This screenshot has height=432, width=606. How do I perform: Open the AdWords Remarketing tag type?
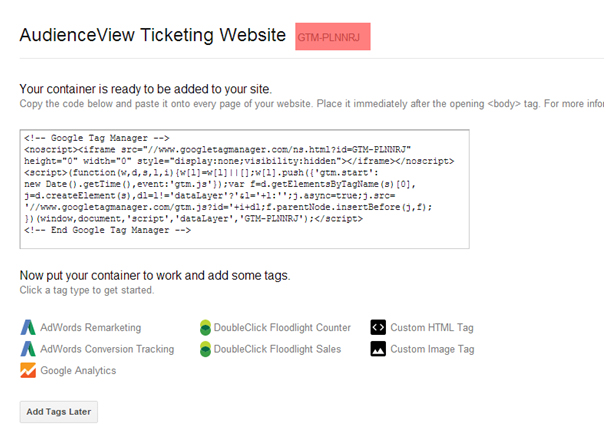coord(91,328)
